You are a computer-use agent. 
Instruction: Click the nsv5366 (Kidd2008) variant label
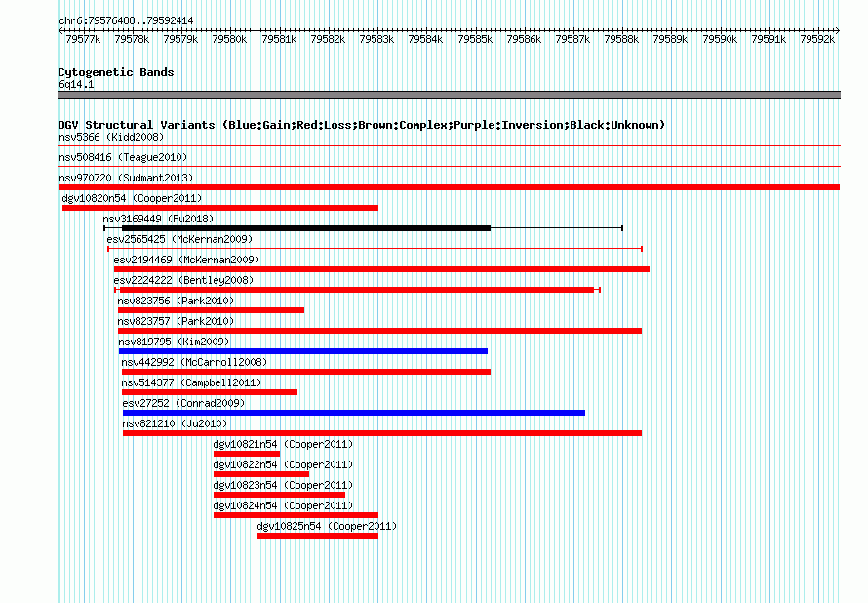(111, 137)
